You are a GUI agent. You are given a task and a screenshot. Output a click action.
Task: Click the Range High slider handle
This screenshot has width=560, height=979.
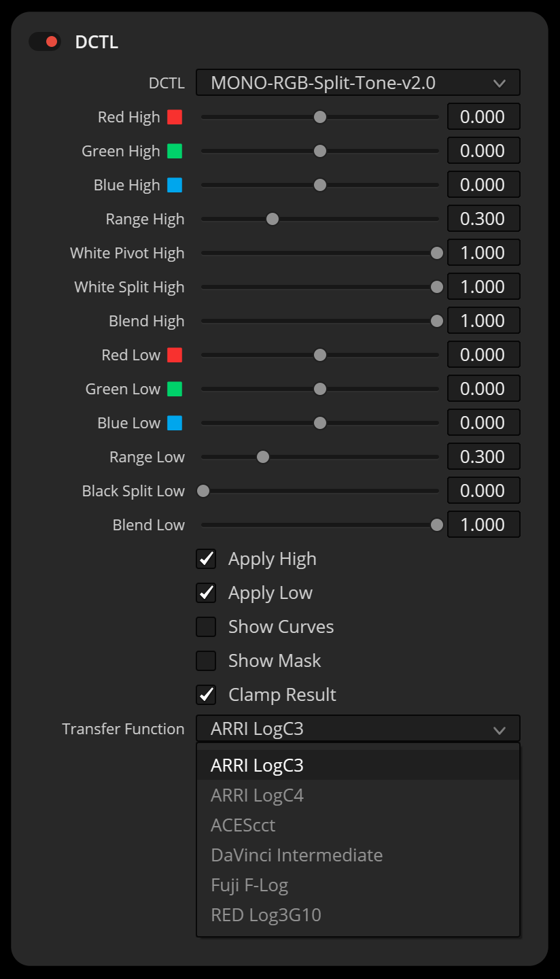pos(273,219)
